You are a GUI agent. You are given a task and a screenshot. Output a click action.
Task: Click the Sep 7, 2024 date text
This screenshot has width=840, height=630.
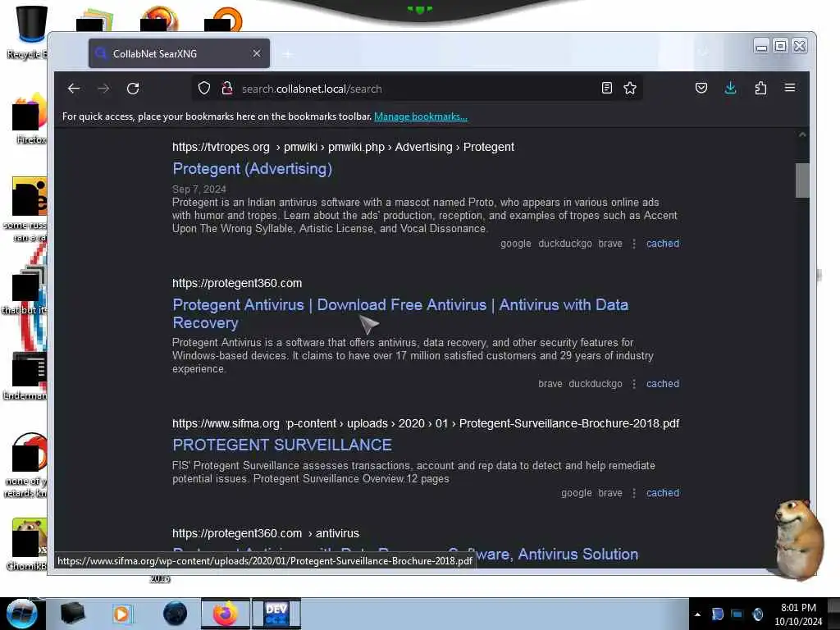199,189
